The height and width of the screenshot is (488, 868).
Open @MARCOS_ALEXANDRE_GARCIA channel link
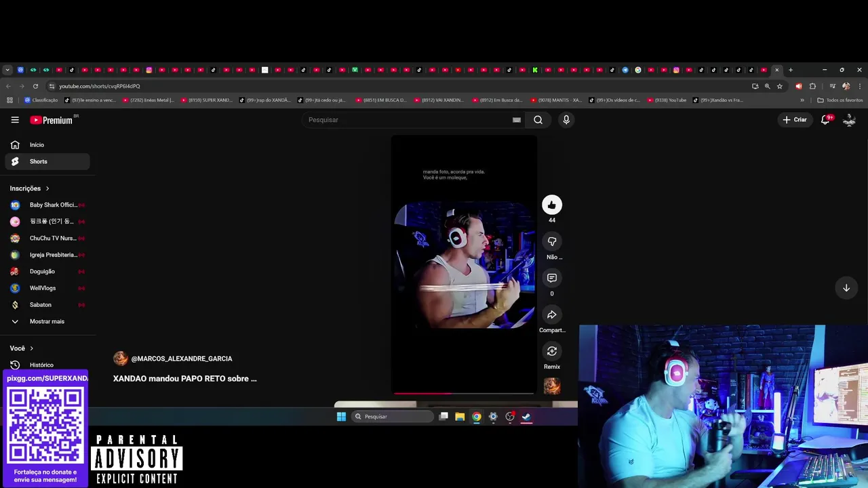pyautogui.click(x=182, y=359)
